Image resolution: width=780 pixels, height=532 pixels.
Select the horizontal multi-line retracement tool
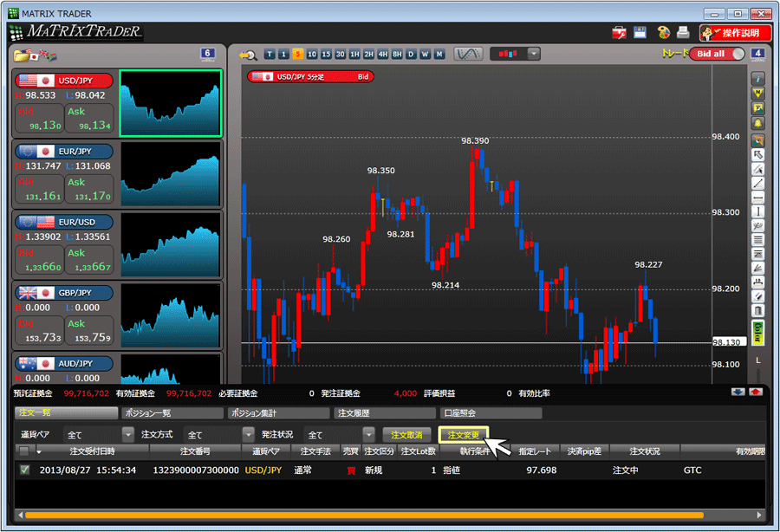(757, 240)
